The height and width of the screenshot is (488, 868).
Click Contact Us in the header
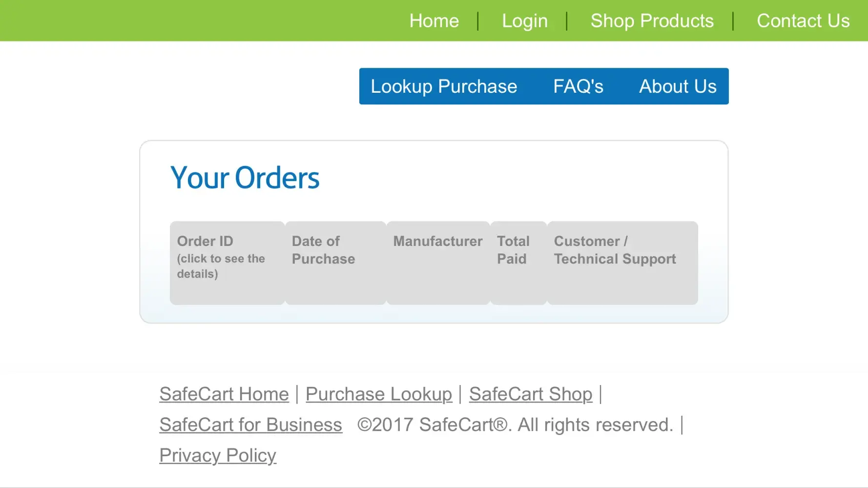click(x=803, y=21)
